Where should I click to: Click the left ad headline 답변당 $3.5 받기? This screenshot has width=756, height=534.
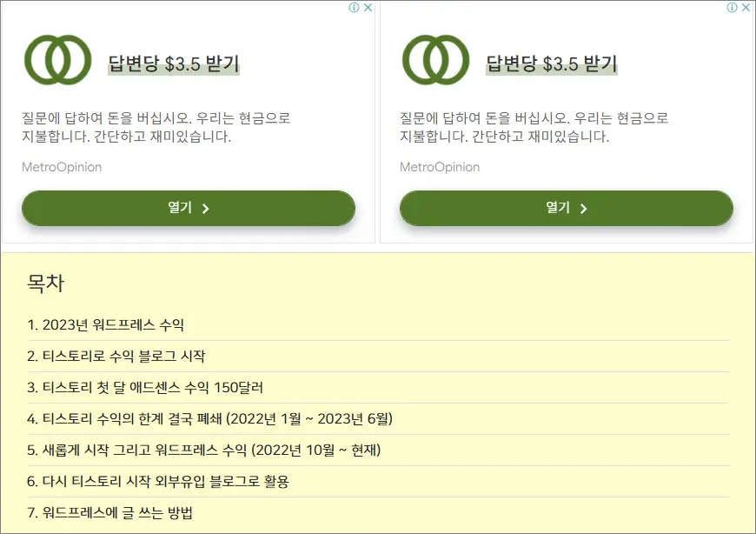tap(173, 63)
